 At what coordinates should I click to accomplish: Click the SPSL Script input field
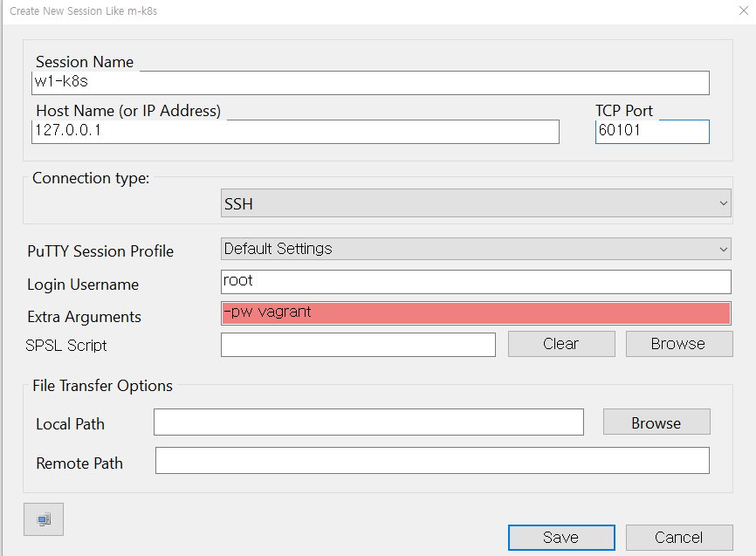coord(358,345)
